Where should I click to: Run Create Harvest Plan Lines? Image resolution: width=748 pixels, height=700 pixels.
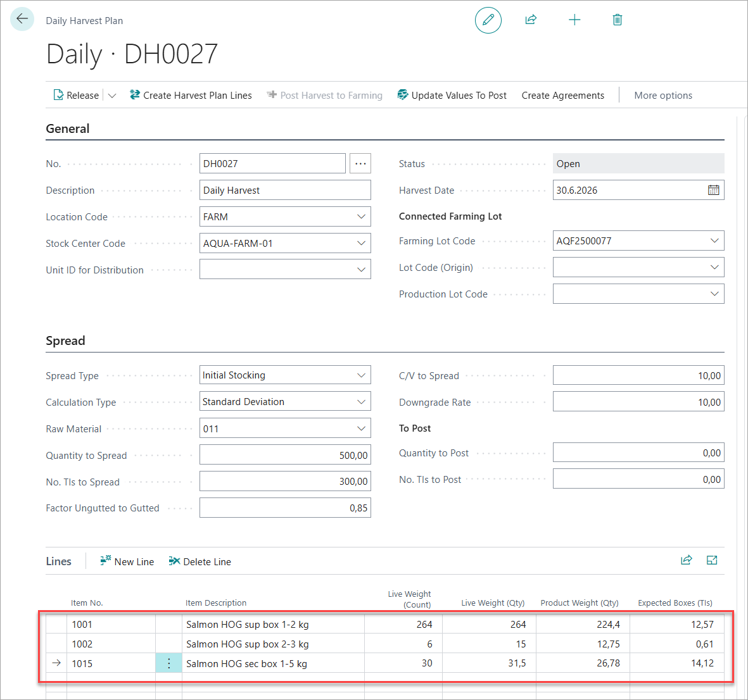click(x=191, y=96)
